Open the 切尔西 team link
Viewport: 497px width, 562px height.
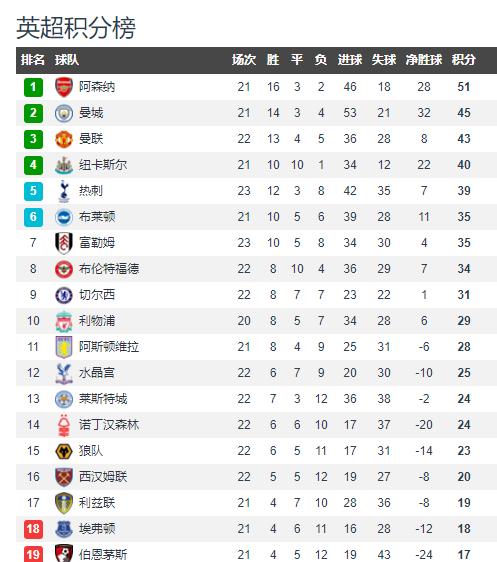(97, 295)
